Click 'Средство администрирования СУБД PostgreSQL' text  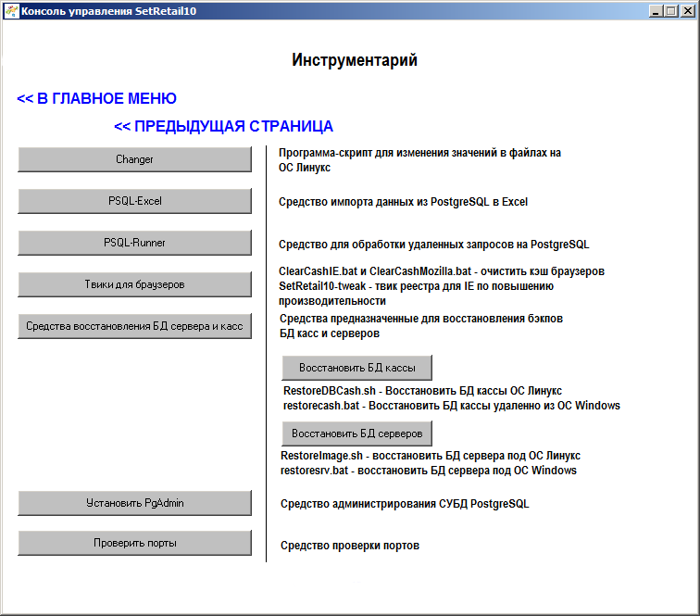405,504
